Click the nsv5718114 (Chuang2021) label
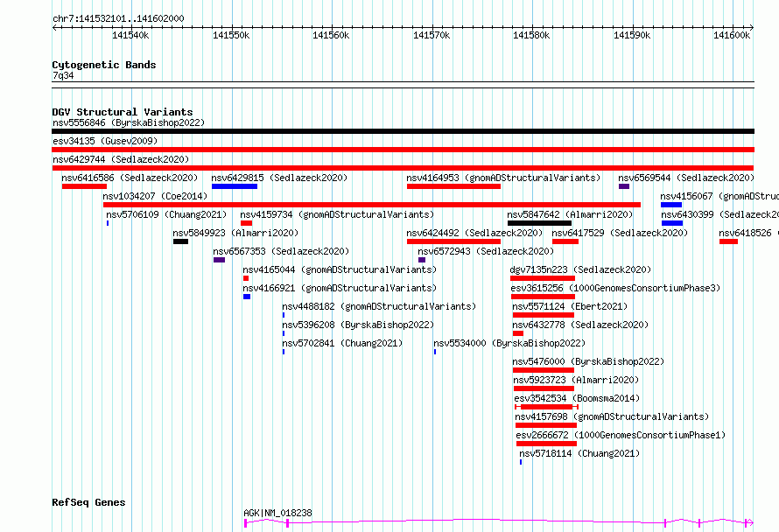This screenshot has width=779, height=532. [x=579, y=453]
